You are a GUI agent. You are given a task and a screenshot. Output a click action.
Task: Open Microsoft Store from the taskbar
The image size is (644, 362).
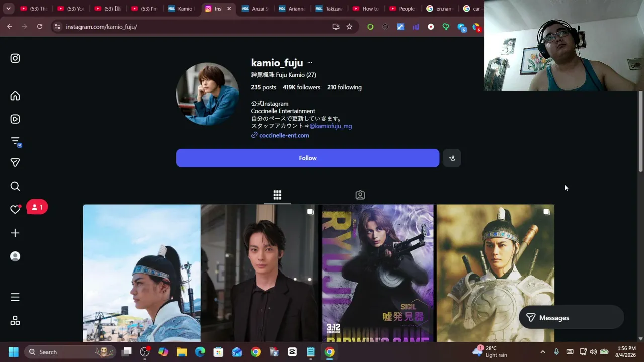point(218,352)
